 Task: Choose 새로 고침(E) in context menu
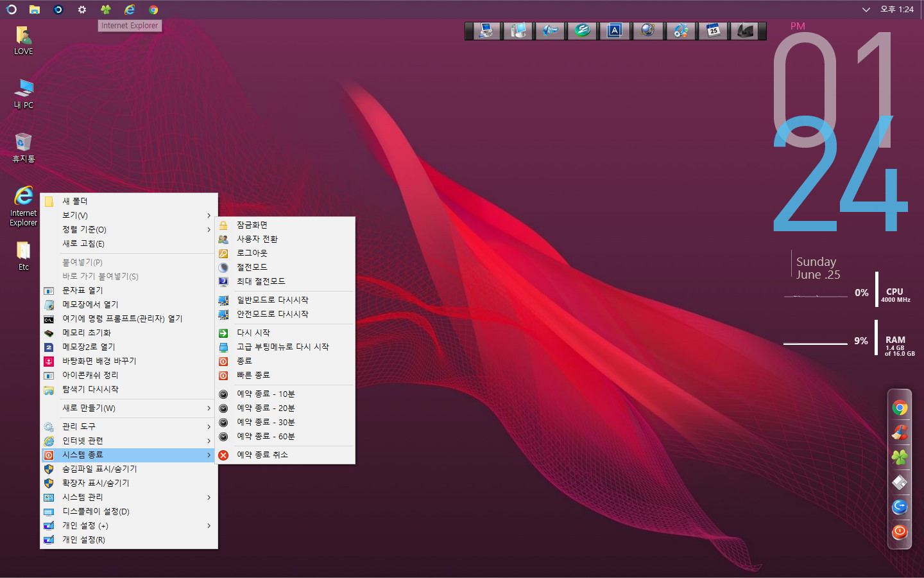[128, 243]
